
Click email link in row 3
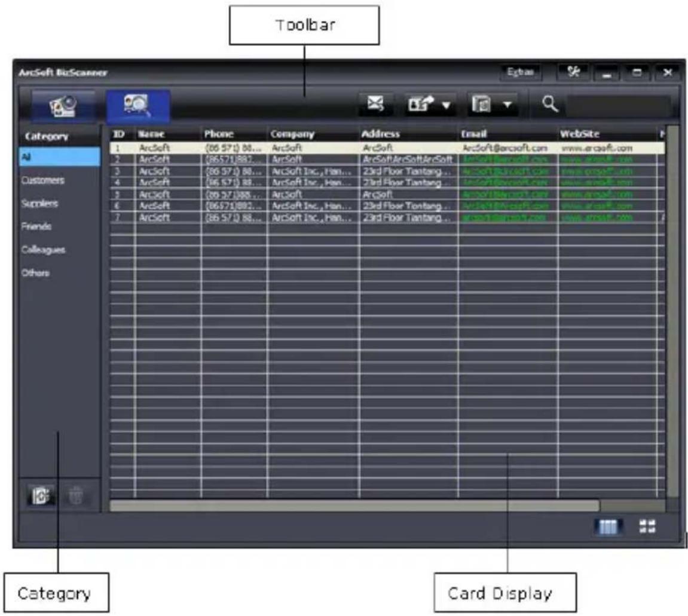505,171
